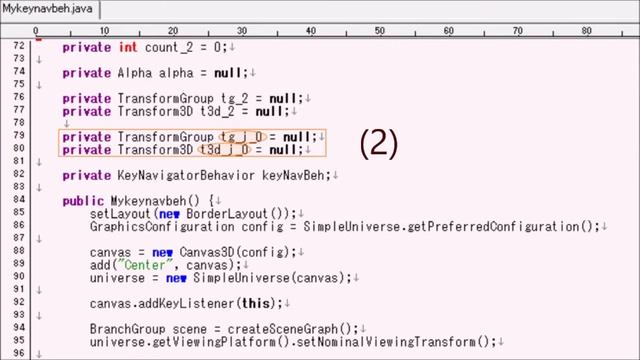Viewport: 640px width, 360px height.
Task: Click line number 86 in gutter
Action: (19, 225)
